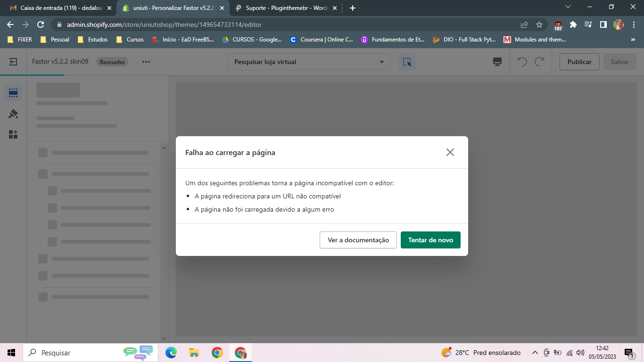Viewport: 644px width, 362px height.
Task: Open the Pessoal bookmark folder
Action: (x=55, y=40)
